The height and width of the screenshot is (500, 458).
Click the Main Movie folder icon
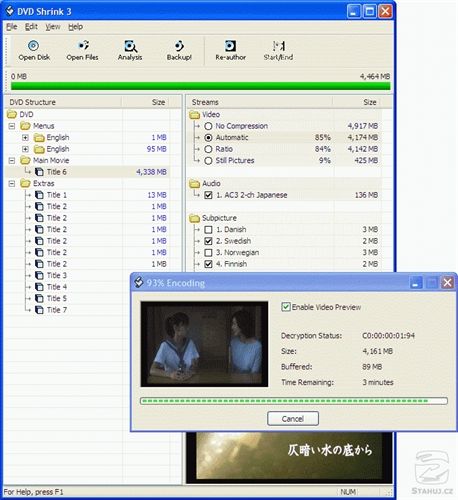[x=25, y=161]
